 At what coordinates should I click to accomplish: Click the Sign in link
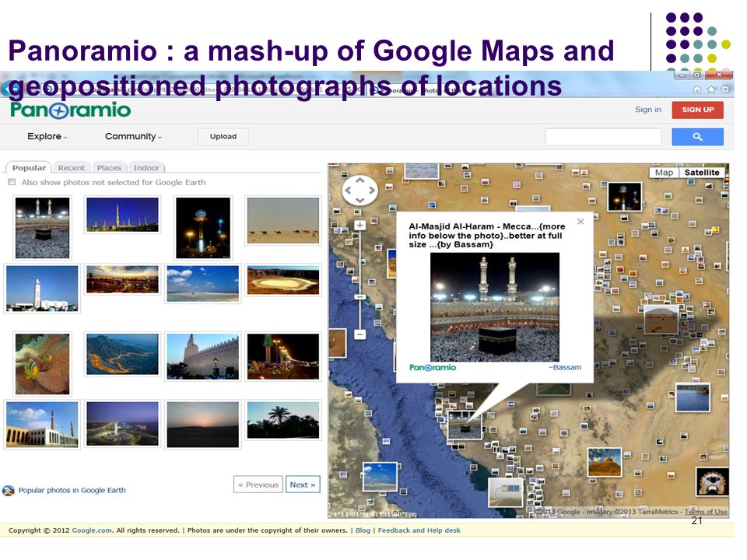(x=648, y=110)
